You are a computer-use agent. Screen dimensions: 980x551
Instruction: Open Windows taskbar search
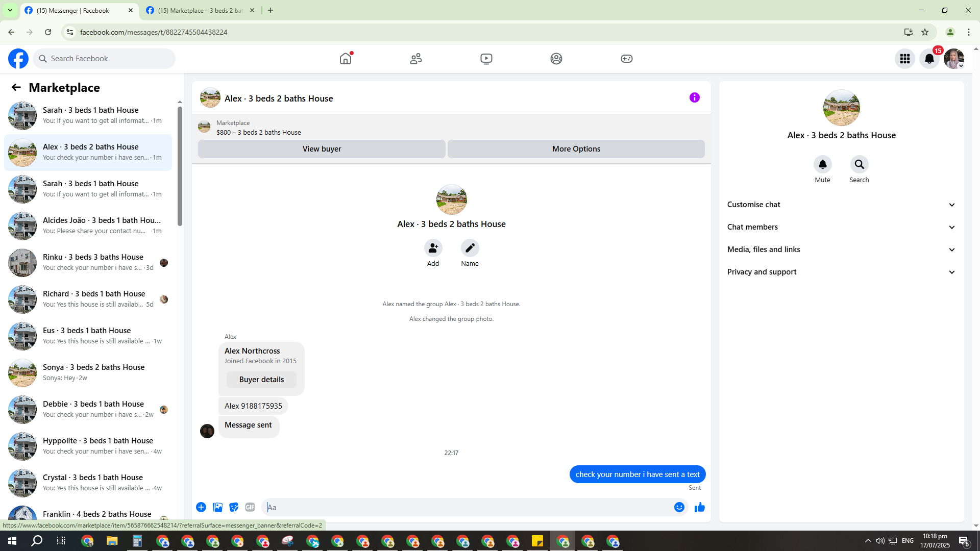37,541
